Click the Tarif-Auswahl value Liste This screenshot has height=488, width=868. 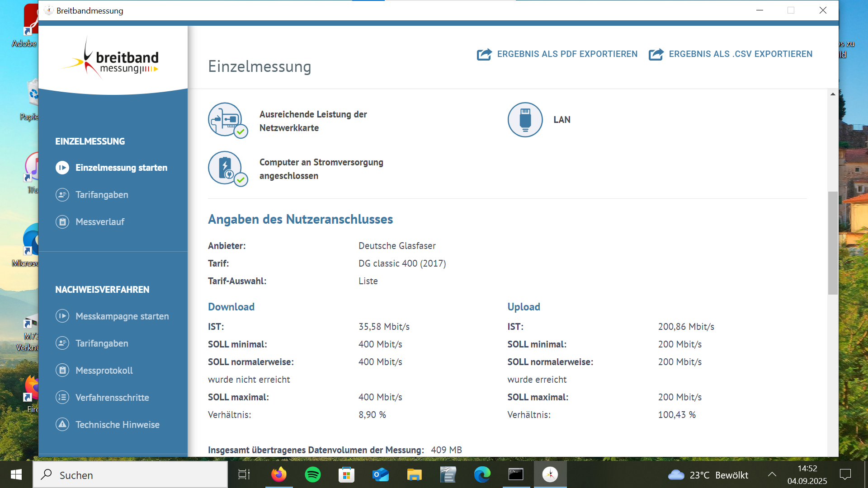pos(368,281)
